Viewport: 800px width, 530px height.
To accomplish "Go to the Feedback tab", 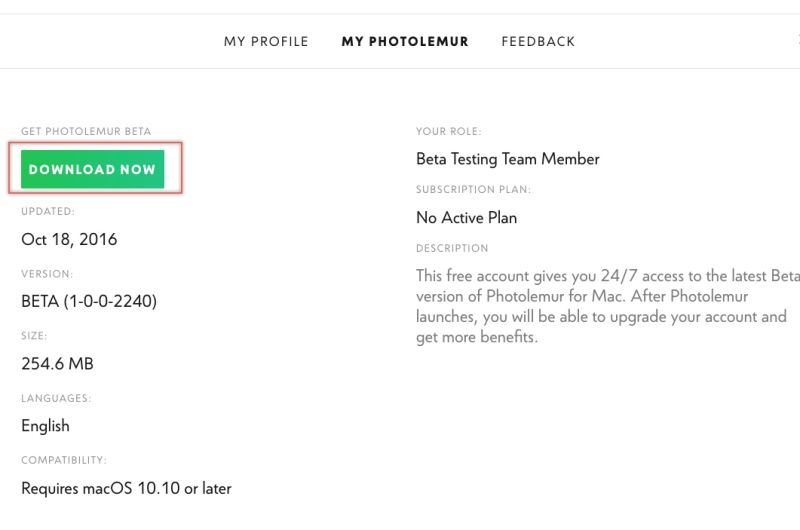I will pos(538,42).
